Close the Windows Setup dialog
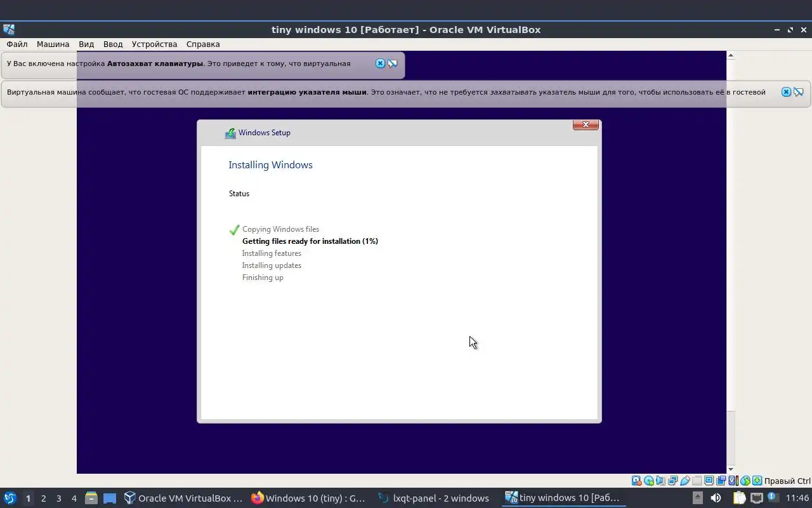 click(586, 124)
